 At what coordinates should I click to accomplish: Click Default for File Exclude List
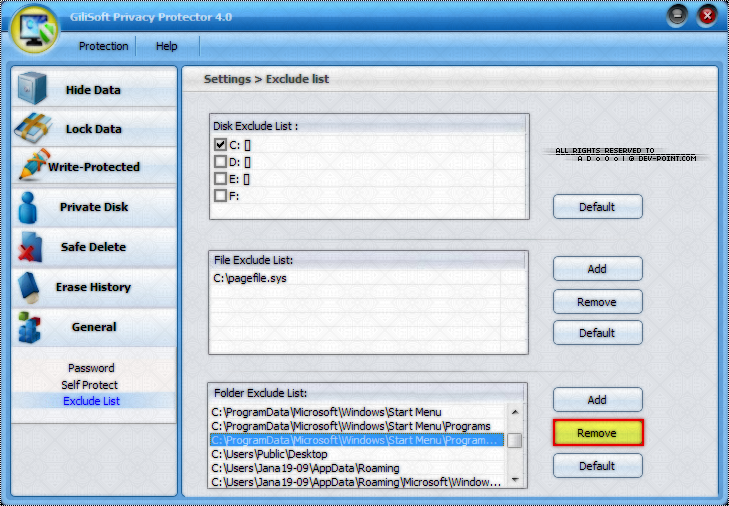coord(597,333)
